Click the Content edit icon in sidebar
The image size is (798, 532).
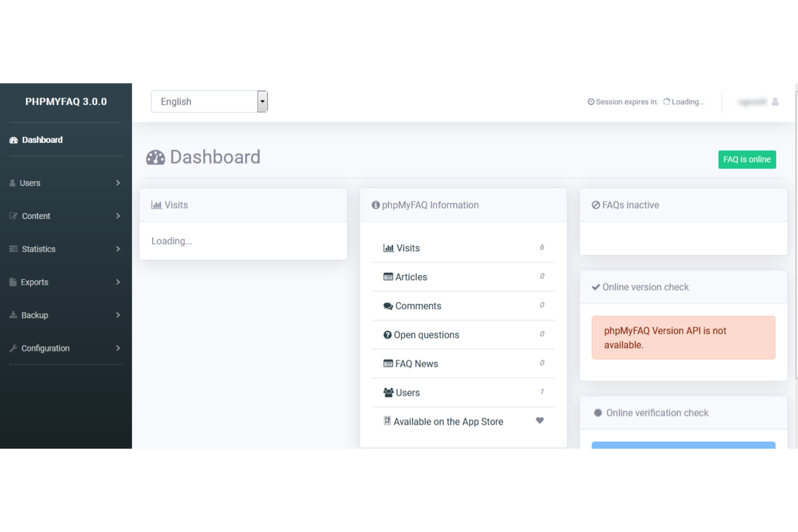(13, 216)
